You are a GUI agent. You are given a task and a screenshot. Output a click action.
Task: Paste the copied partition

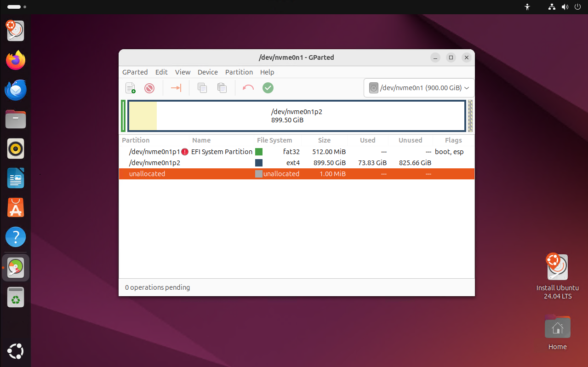[x=222, y=88]
